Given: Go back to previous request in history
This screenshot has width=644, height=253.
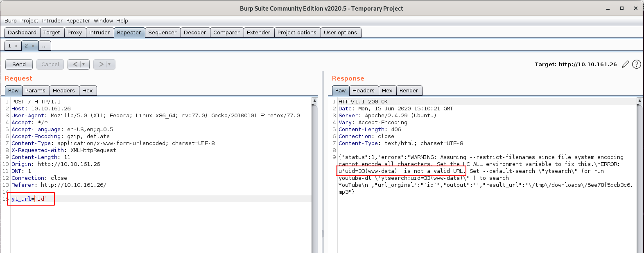Looking at the screenshot, I should click(75, 64).
